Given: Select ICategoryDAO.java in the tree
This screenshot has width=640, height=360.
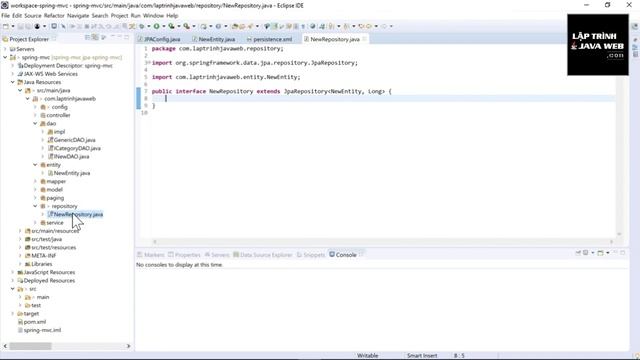Looking at the screenshot, I should (x=77, y=148).
